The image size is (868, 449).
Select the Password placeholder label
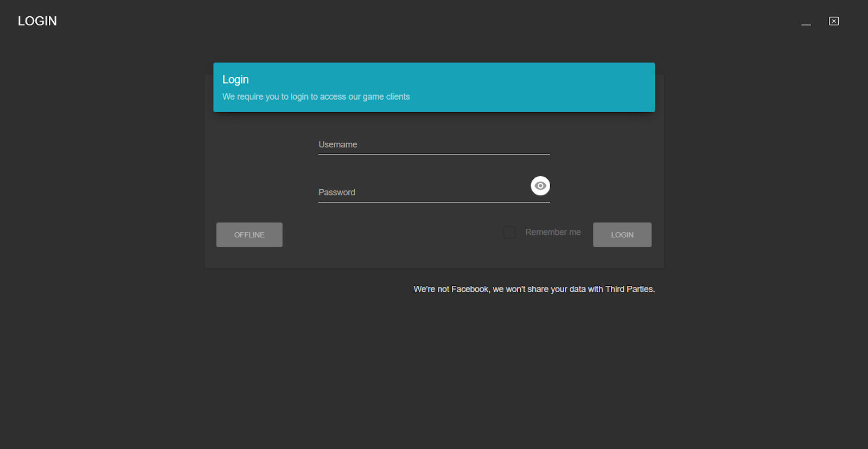pyautogui.click(x=336, y=193)
